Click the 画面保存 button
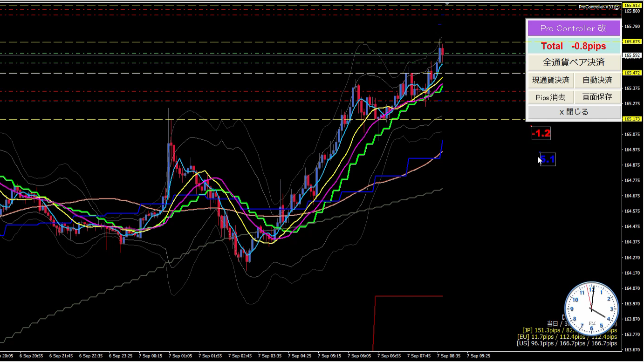The height and width of the screenshot is (362, 644). coord(597,97)
